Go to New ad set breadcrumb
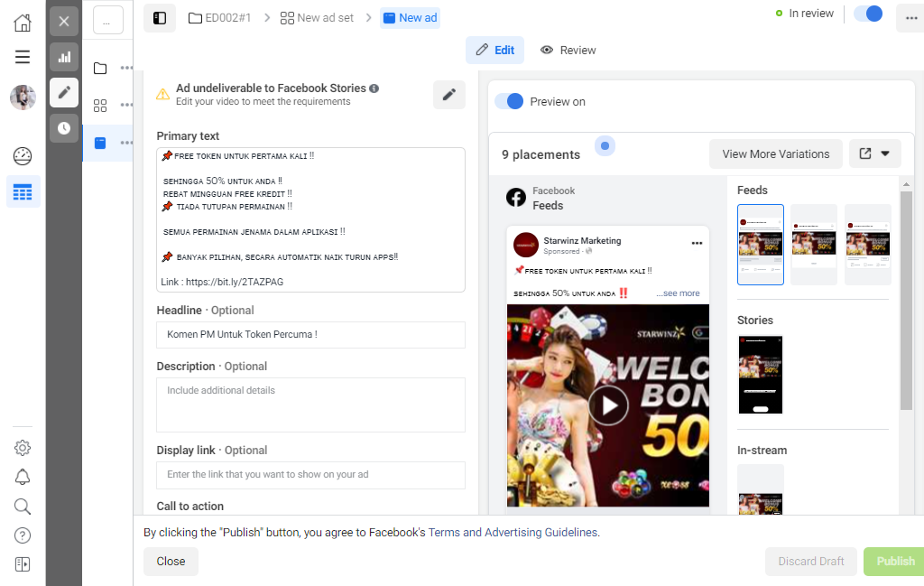 click(317, 18)
